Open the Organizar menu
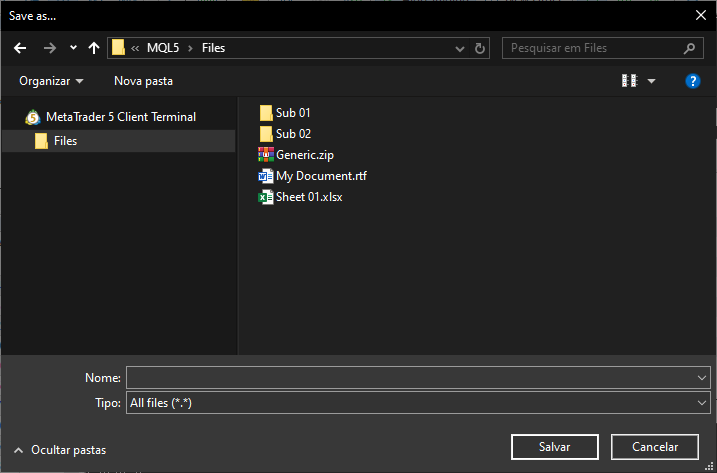The height and width of the screenshot is (473, 717). 51,81
